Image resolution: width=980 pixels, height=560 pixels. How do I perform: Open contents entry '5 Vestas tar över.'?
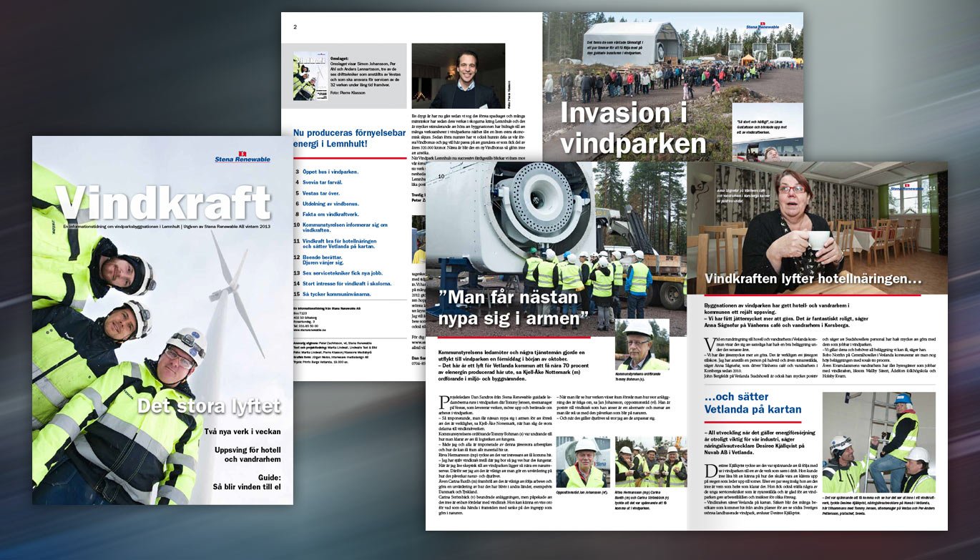pyautogui.click(x=318, y=193)
